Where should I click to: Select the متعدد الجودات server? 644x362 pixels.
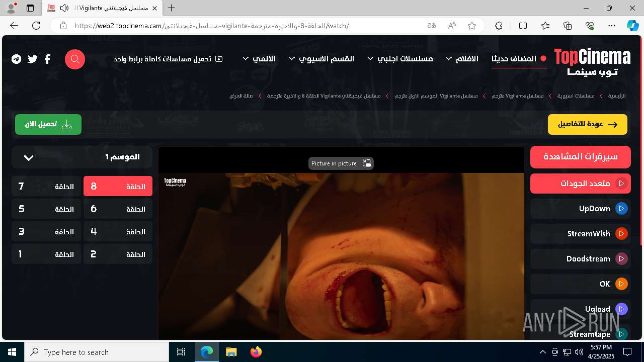coord(581,184)
